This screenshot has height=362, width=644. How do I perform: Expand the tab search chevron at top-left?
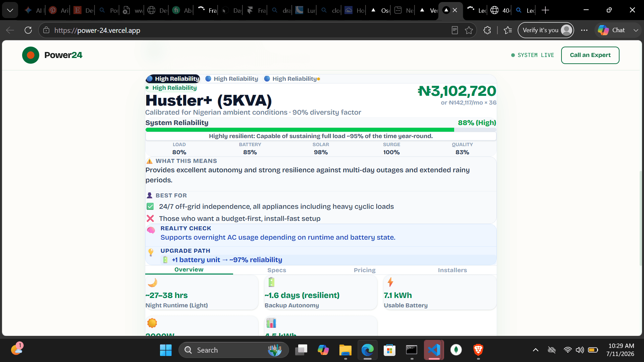click(x=10, y=10)
